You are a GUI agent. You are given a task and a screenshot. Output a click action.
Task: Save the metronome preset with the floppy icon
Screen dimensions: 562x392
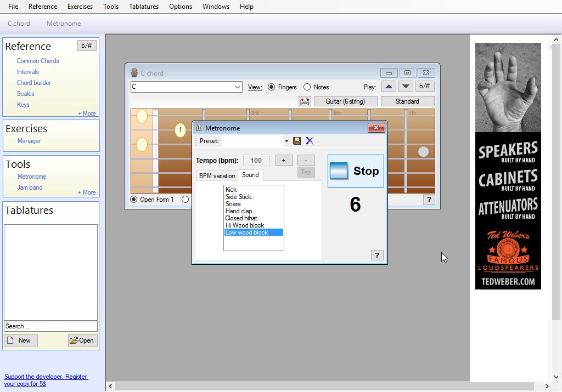pyautogui.click(x=297, y=141)
